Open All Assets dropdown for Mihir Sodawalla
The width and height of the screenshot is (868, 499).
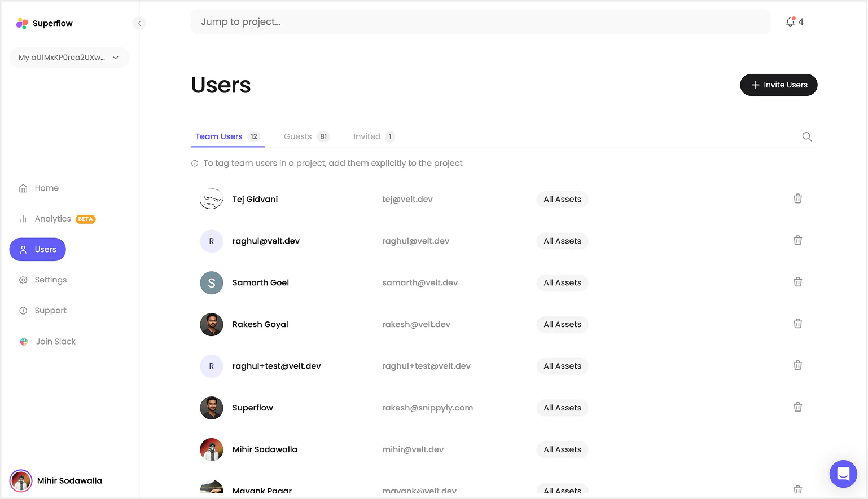pyautogui.click(x=562, y=449)
